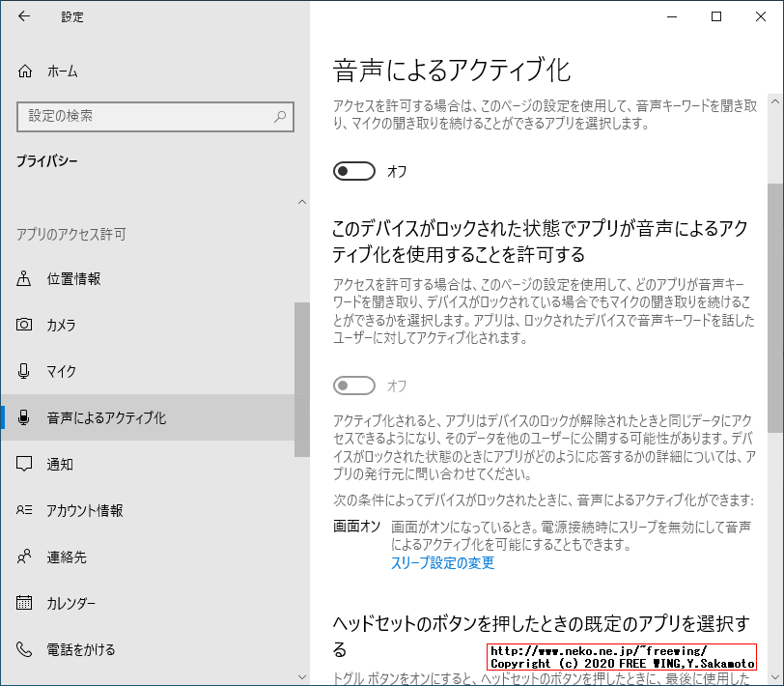Select the アカウント情報 sidebar icon
The height and width of the screenshot is (686, 784).
point(22,510)
